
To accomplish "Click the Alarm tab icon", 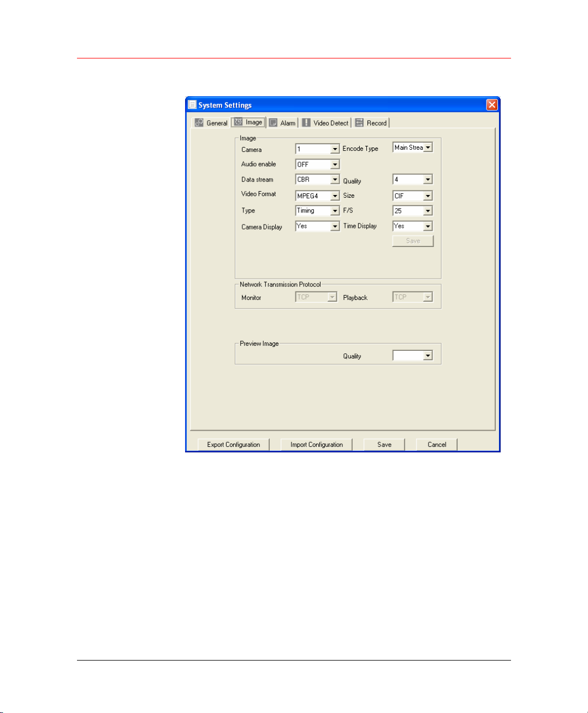I will [x=273, y=123].
